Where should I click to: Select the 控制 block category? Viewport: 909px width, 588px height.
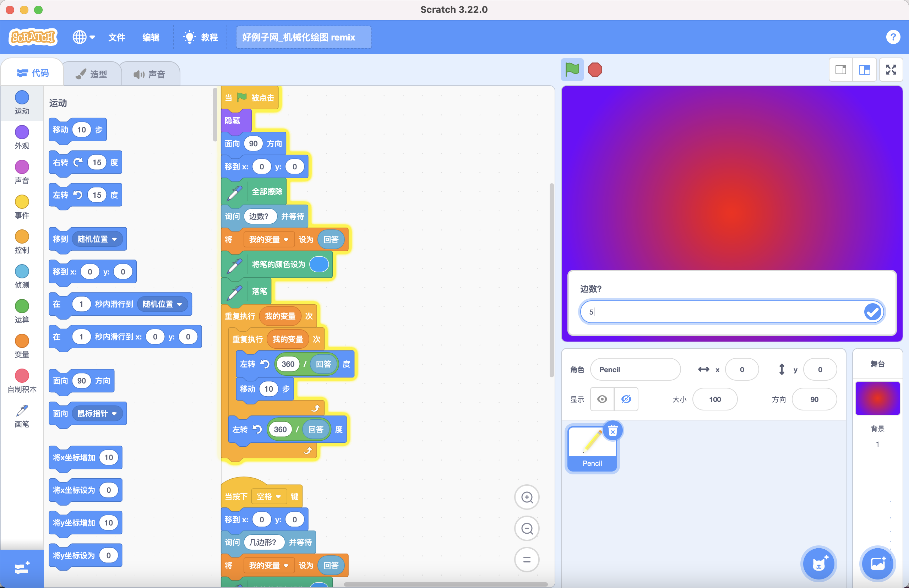22,241
